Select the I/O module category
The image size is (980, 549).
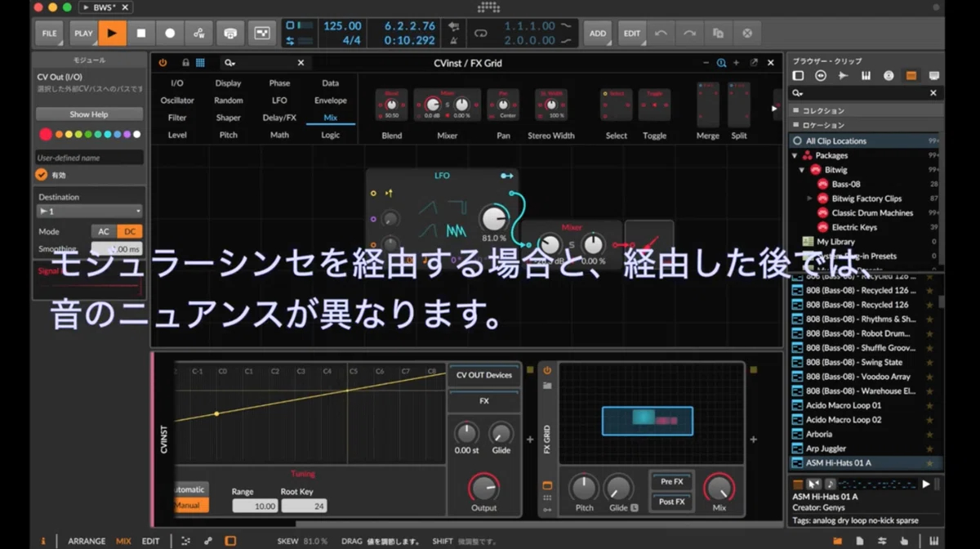(177, 83)
